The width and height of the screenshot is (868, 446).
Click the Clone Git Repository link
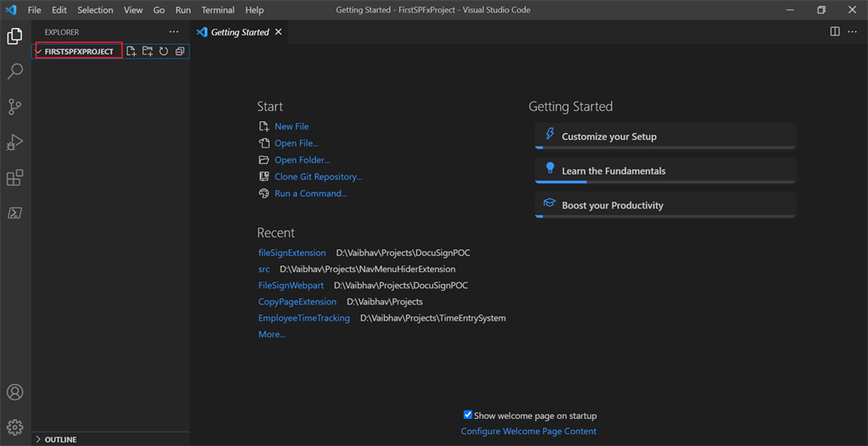(319, 176)
